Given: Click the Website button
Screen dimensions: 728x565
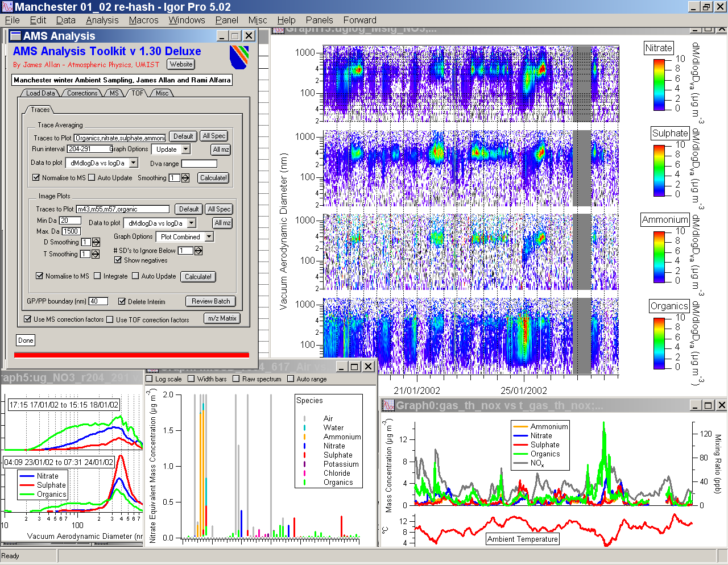Looking at the screenshot, I should 181,64.
